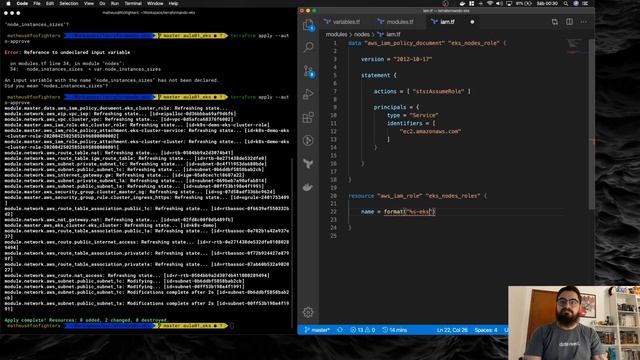Click Ln 22, Col 26 in status bar
The image size is (640, 360).
coord(452,330)
